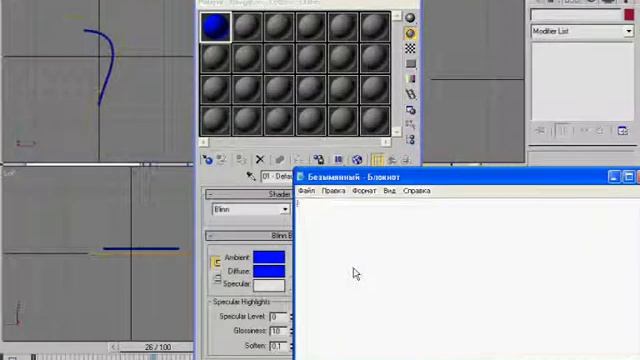Click the Get Material icon
640x360 pixels.
tap(207, 160)
